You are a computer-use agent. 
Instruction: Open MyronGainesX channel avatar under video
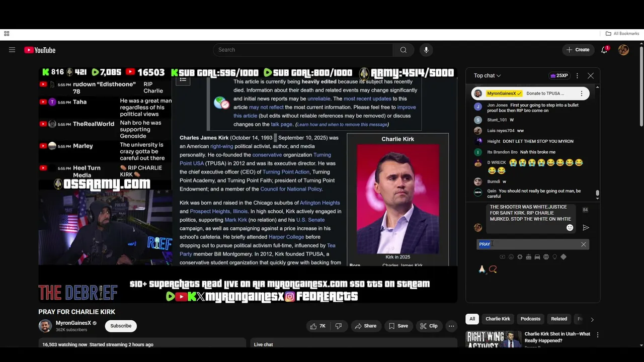[45, 326]
